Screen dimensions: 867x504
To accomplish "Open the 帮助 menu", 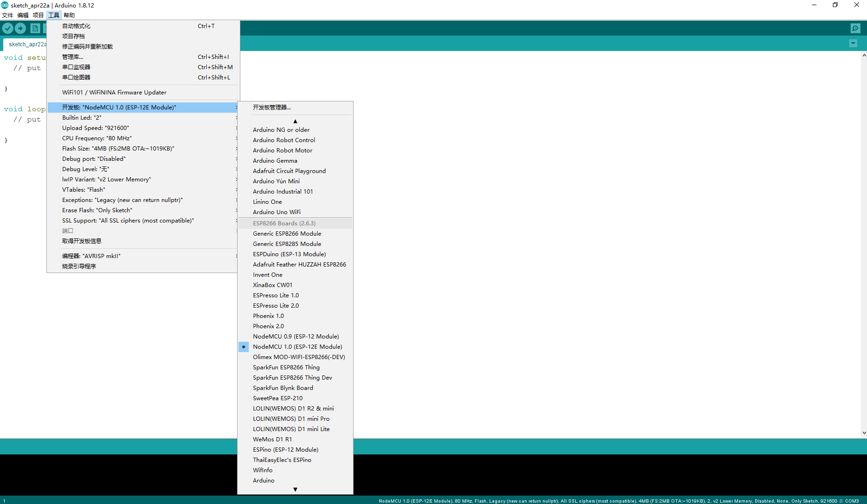I will tap(69, 15).
